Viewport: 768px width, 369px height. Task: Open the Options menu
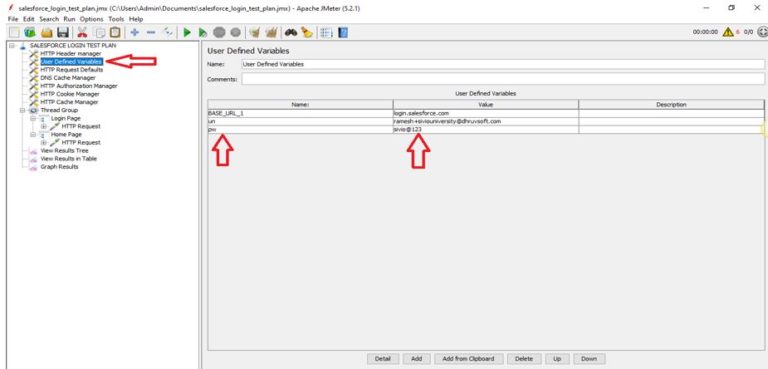(x=92, y=19)
